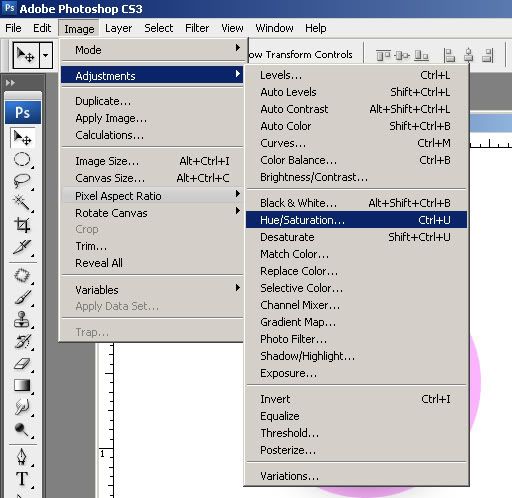The width and height of the screenshot is (512, 498).
Task: Open the Edit menu
Action: 42,28
